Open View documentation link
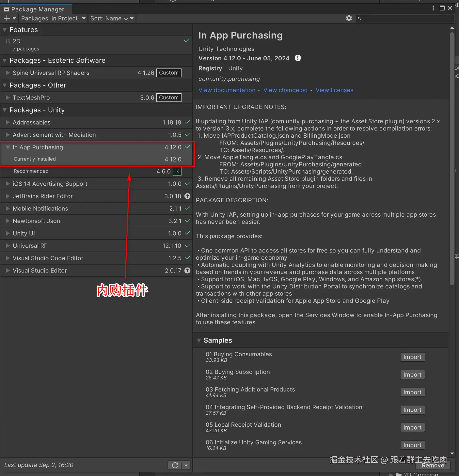Viewport: 459px width, 476px height. point(227,90)
